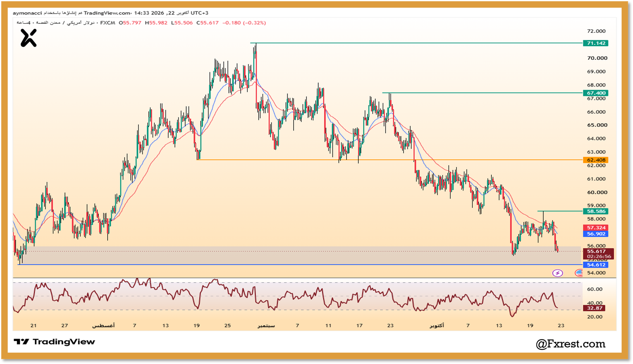
Task: Click the 64.000 price axis label
Action: click(x=596, y=139)
